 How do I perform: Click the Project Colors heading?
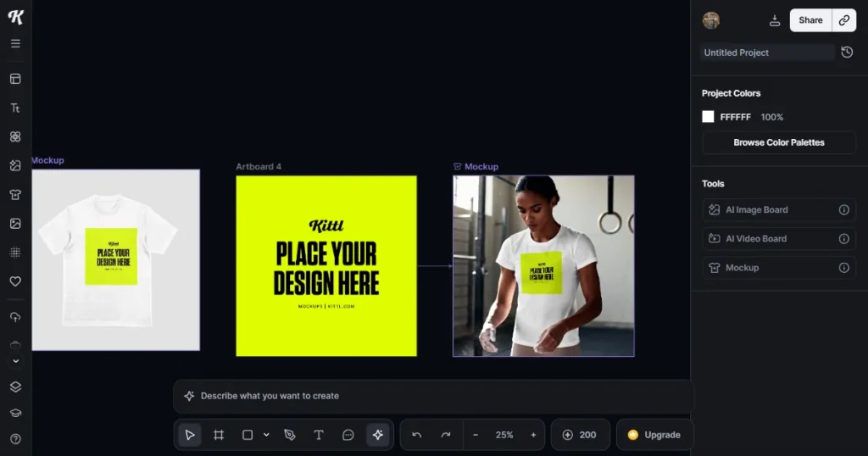[732, 93]
